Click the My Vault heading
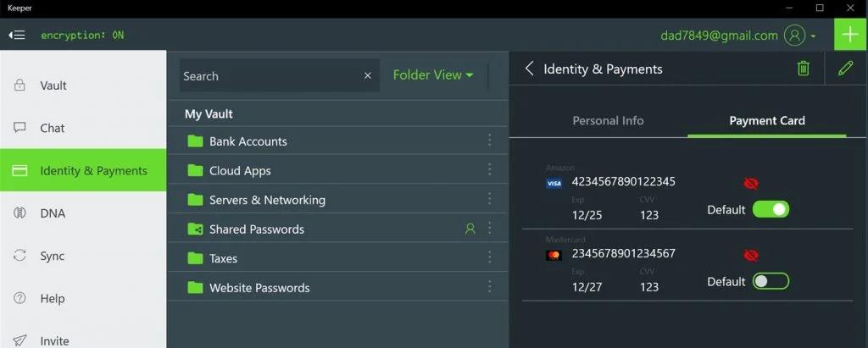This screenshot has width=868, height=348. tap(209, 114)
